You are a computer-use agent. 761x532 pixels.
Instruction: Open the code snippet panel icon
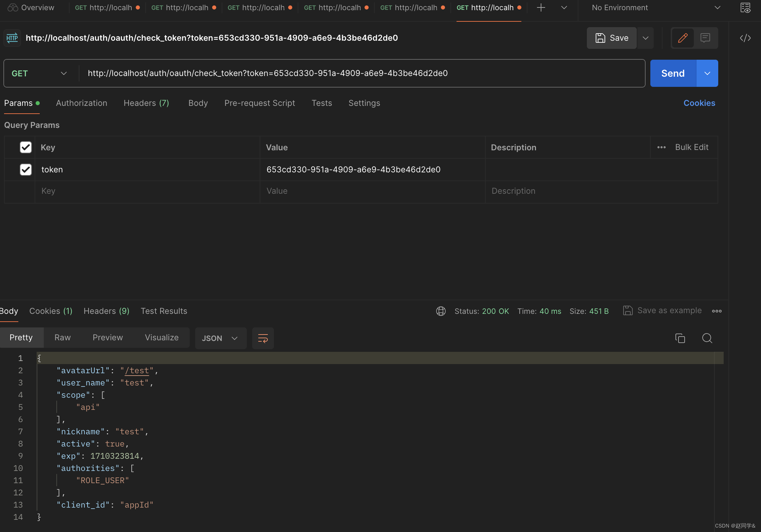coord(745,38)
